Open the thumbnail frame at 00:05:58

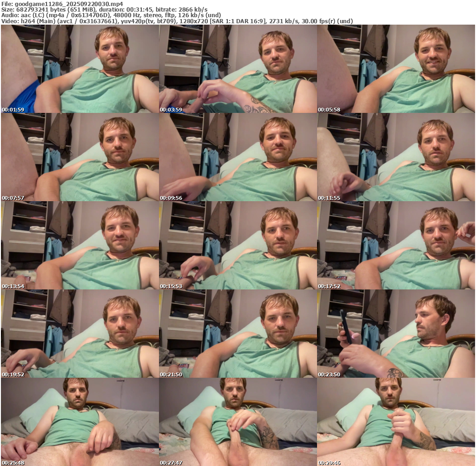[396, 69]
